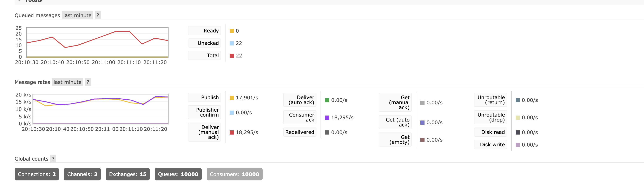644x186 pixels.
Task: Click the Message rates line chart
Action: pyautogui.click(x=100, y=109)
